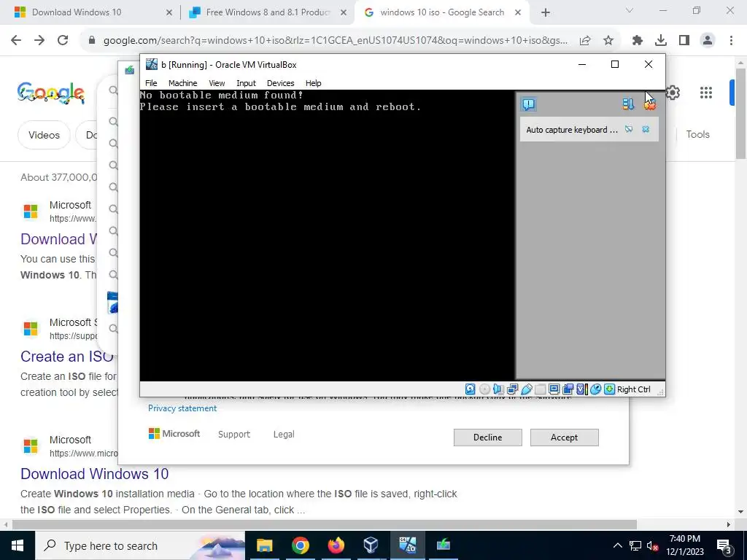Bookmark this page with the star icon
Image resolution: width=747 pixels, height=560 pixels.
click(x=608, y=41)
